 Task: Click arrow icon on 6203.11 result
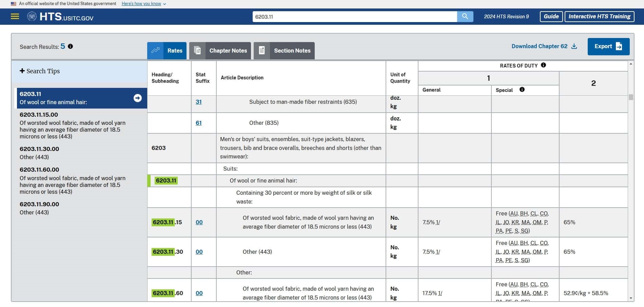[x=137, y=98]
